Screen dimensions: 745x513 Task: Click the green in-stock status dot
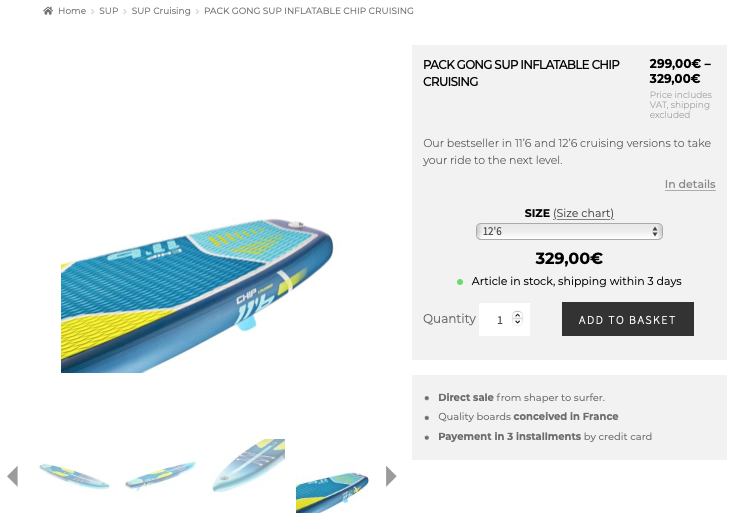pyautogui.click(x=460, y=282)
